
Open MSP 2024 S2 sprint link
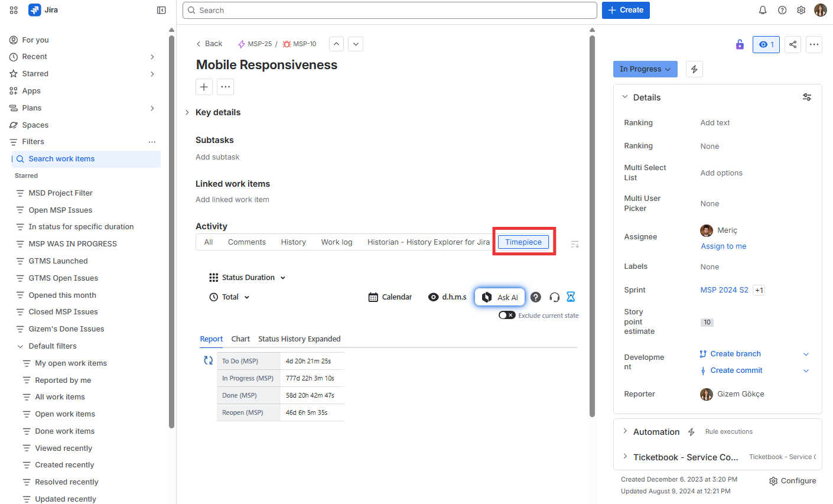click(724, 290)
